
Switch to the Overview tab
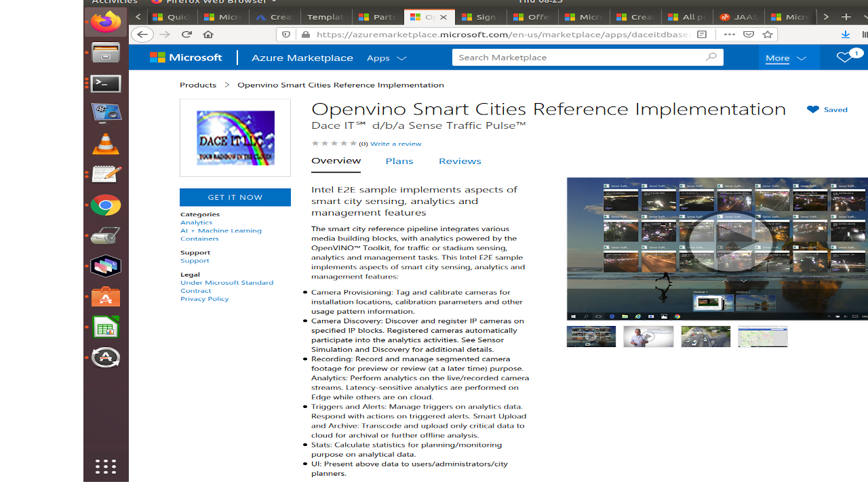[x=336, y=161]
